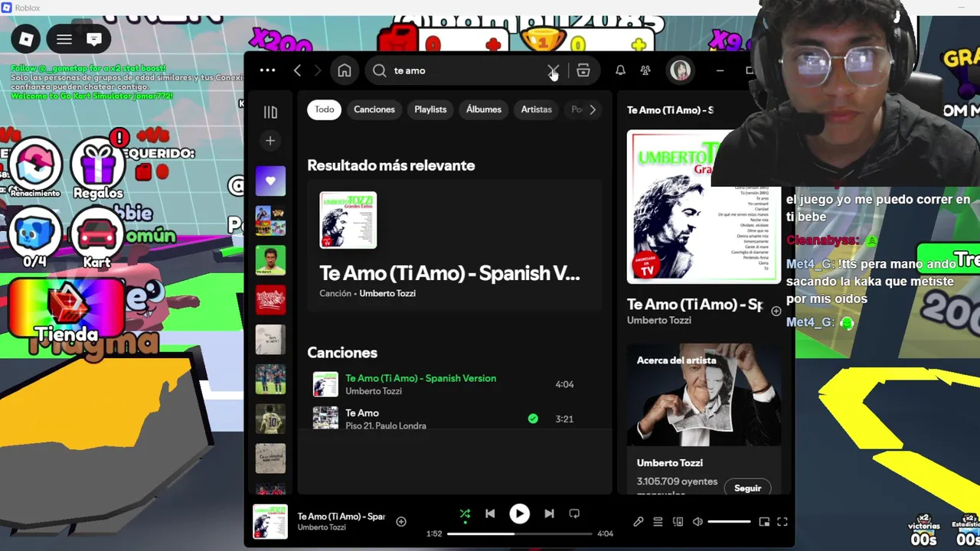980x551 pixels.
Task: Show more filter chips with right chevron
Action: (x=592, y=109)
